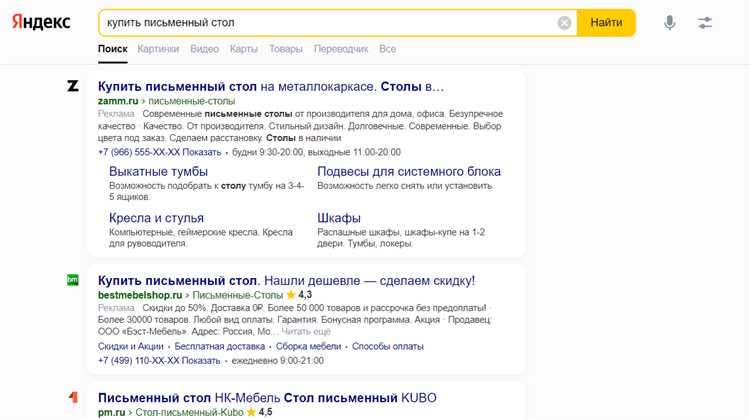Screen dimensions: 750x420
Task: Open the письменные-столы breadcrumb link
Action: point(192,101)
